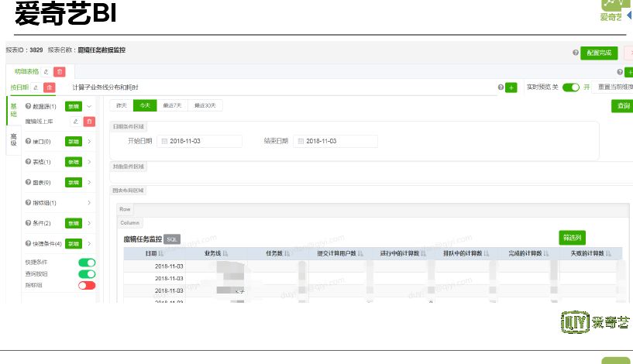Screen dimensions: 633x364
Task: Click the 开始日期 input field
Action: click(199, 141)
